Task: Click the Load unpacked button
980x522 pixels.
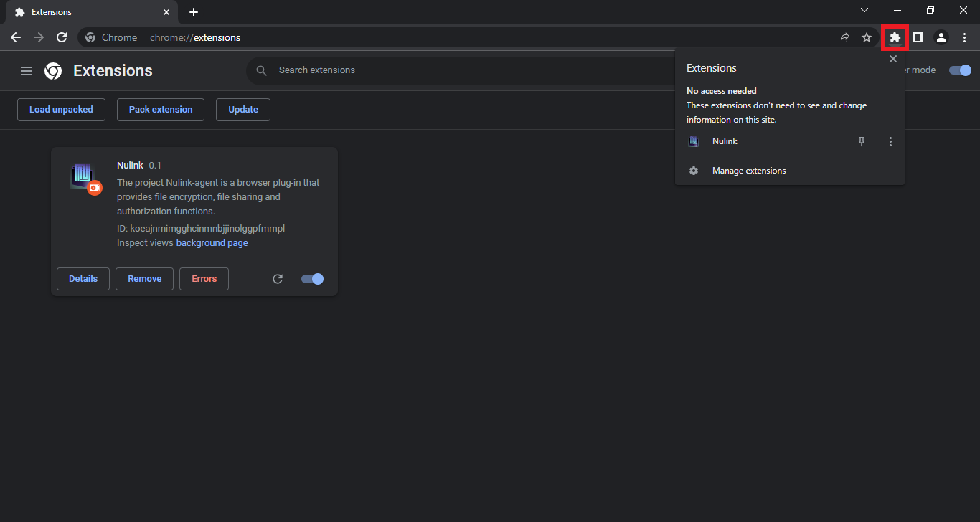Action: tap(61, 110)
